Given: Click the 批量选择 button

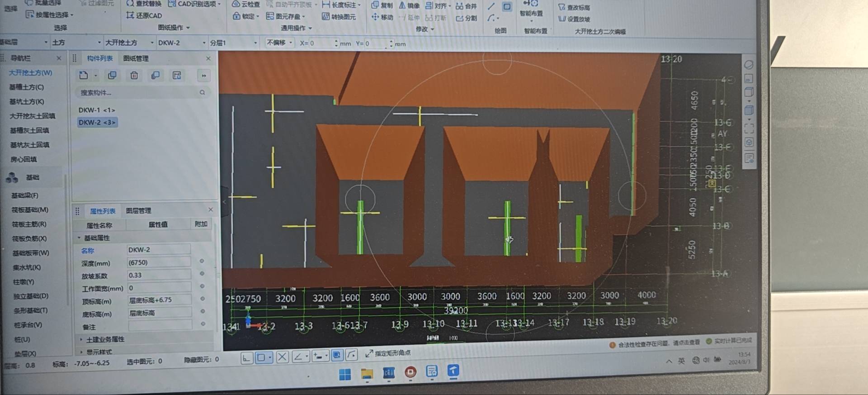Looking at the screenshot, I should (43, 3).
